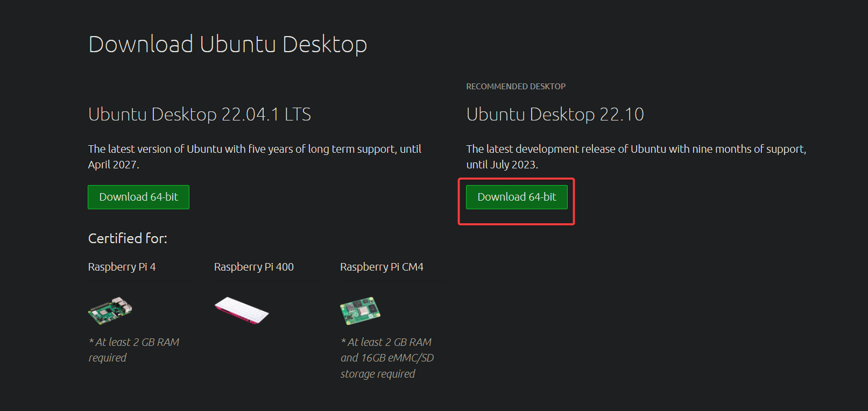Click the Raspberry Pi 4 label
868x411 pixels.
pyautogui.click(x=122, y=266)
